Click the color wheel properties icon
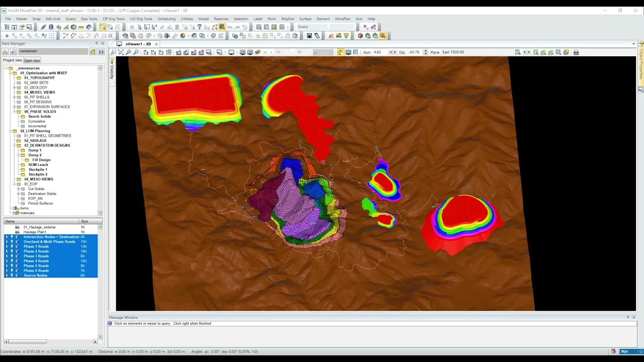The width and height of the screenshot is (644, 362). click(x=183, y=36)
